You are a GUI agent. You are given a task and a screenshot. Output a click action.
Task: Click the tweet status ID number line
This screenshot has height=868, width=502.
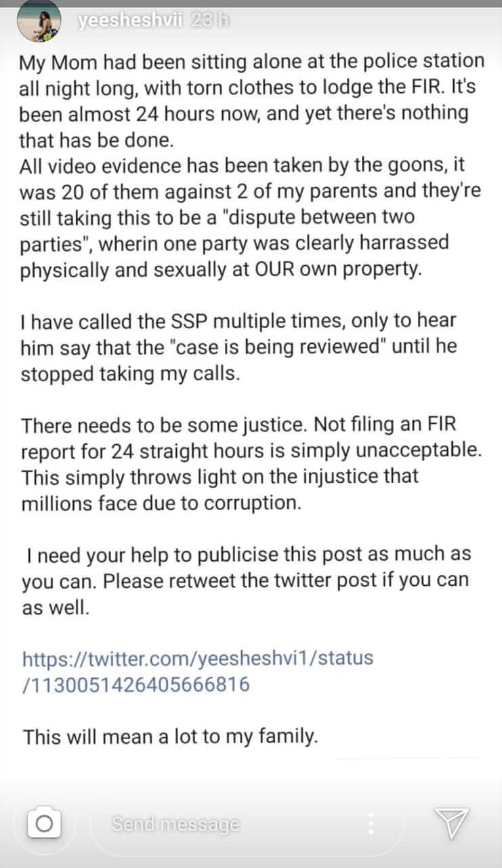(x=136, y=685)
